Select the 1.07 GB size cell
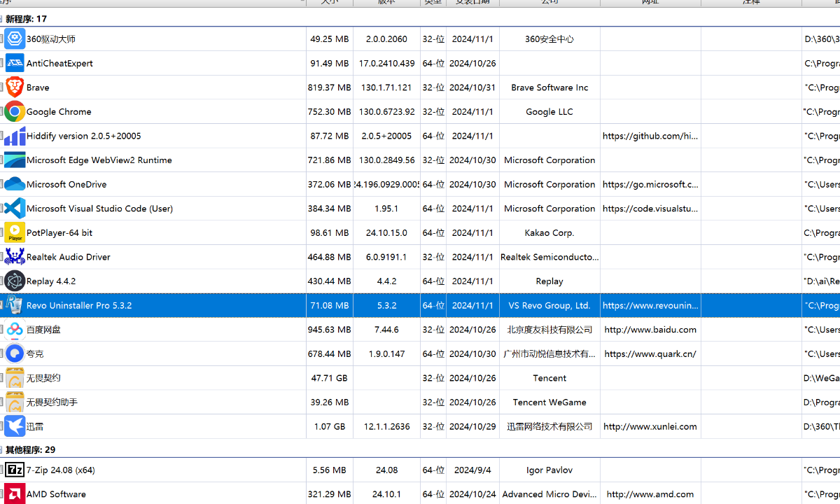 pos(330,426)
